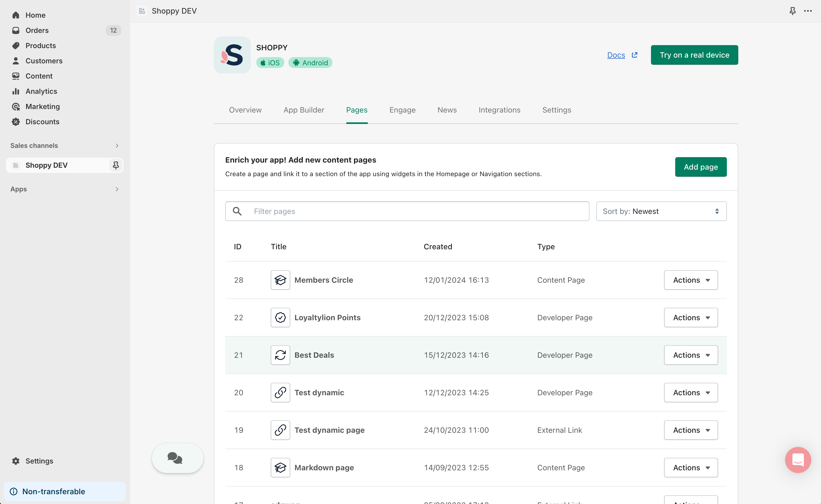The width and height of the screenshot is (821, 504).
Task: Open Actions dropdown for Markdown page
Action: pyautogui.click(x=691, y=467)
